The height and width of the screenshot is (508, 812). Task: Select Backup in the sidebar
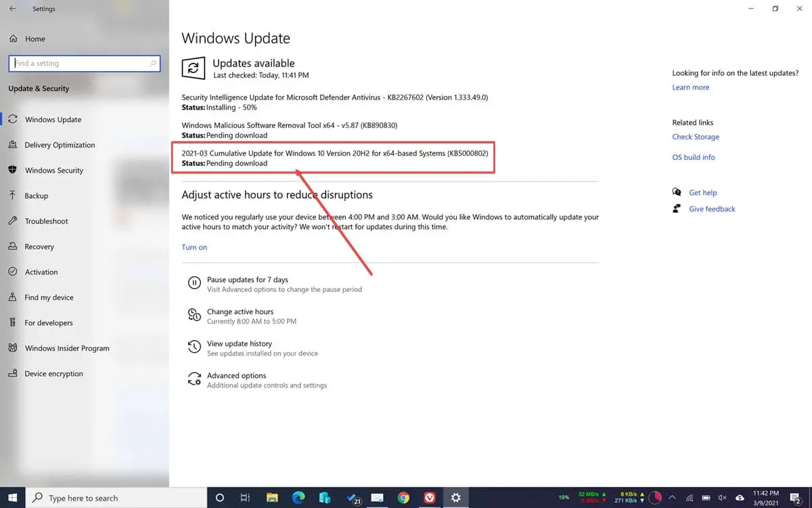(x=37, y=196)
